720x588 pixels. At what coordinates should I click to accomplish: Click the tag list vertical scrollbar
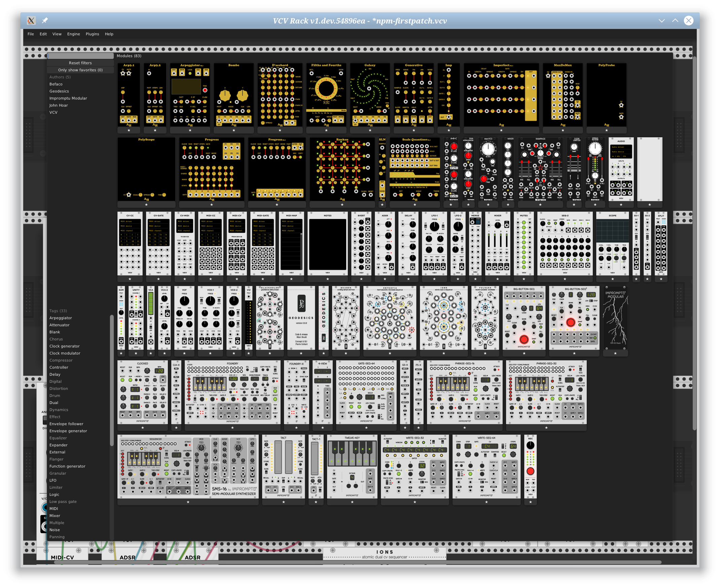coord(111,380)
